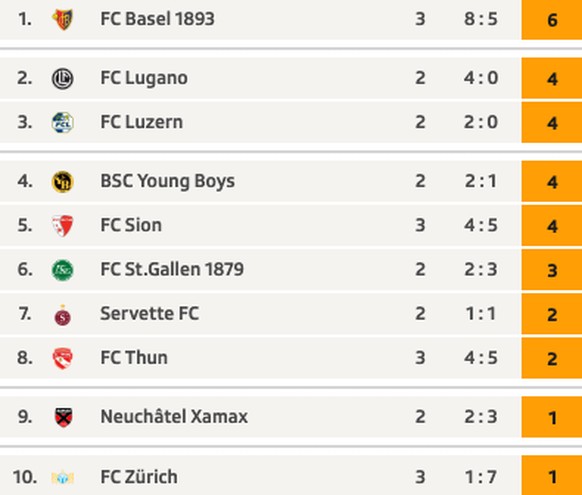582x495 pixels.
Task: Click the FC Zürich club logo
Action: tap(62, 477)
